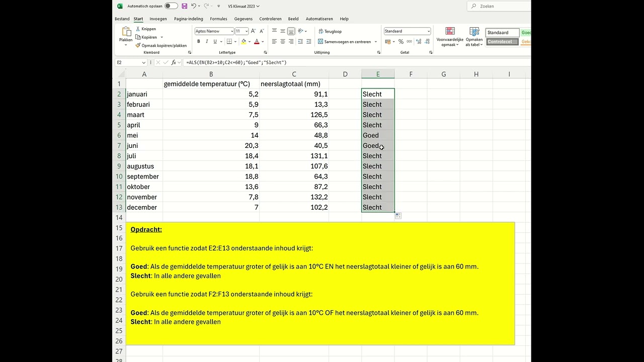Click the align left icon
Viewport: 644px width, 362px height.
coord(274,42)
